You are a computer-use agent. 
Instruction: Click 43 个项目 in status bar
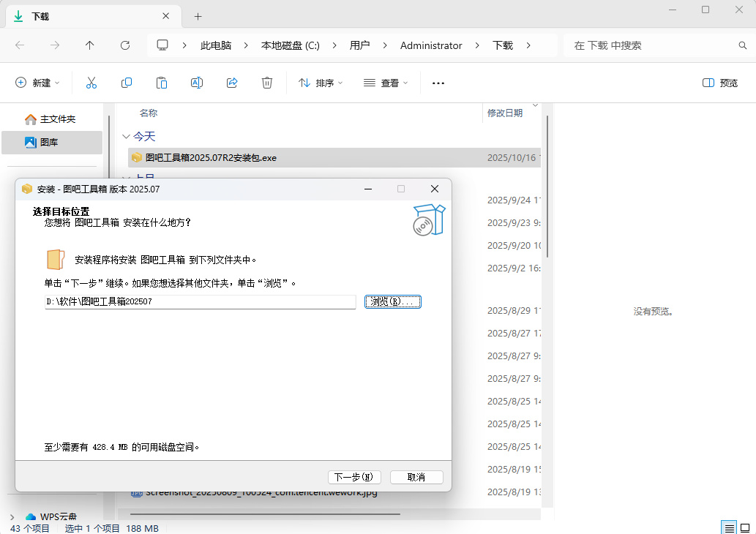(30, 528)
